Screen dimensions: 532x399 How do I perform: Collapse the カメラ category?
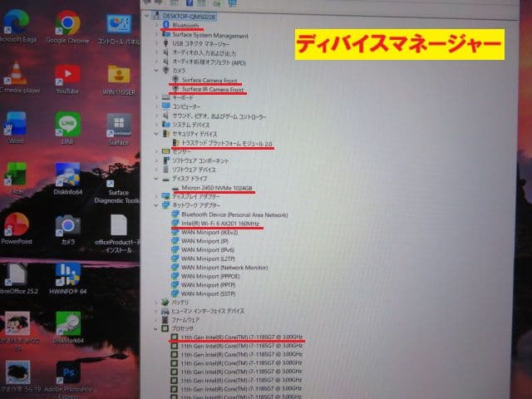click(155, 69)
